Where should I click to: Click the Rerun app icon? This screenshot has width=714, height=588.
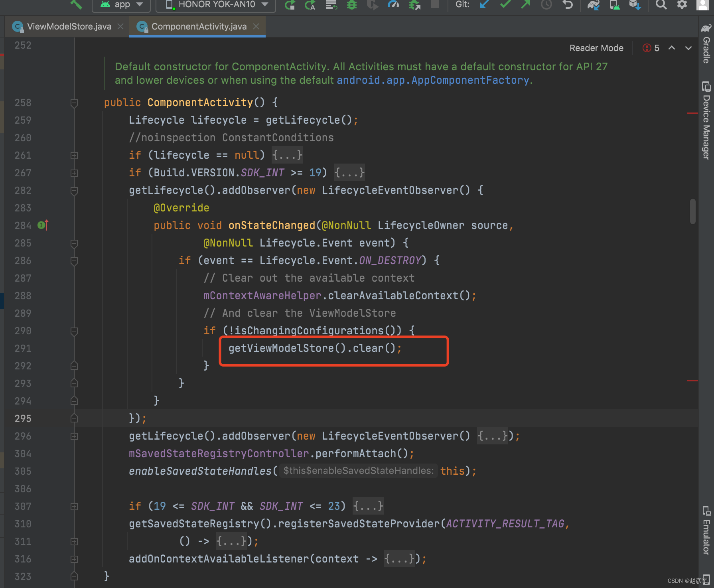coord(290,5)
